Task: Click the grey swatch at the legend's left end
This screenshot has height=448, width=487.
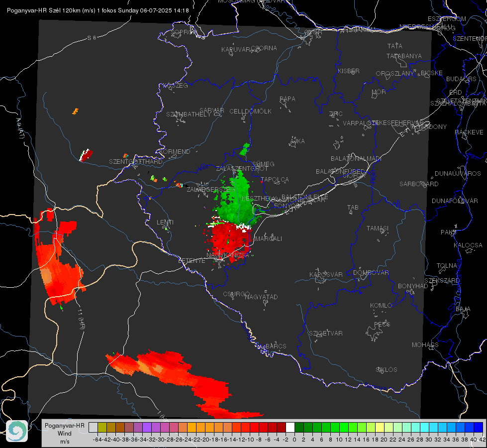Action: tap(93, 427)
